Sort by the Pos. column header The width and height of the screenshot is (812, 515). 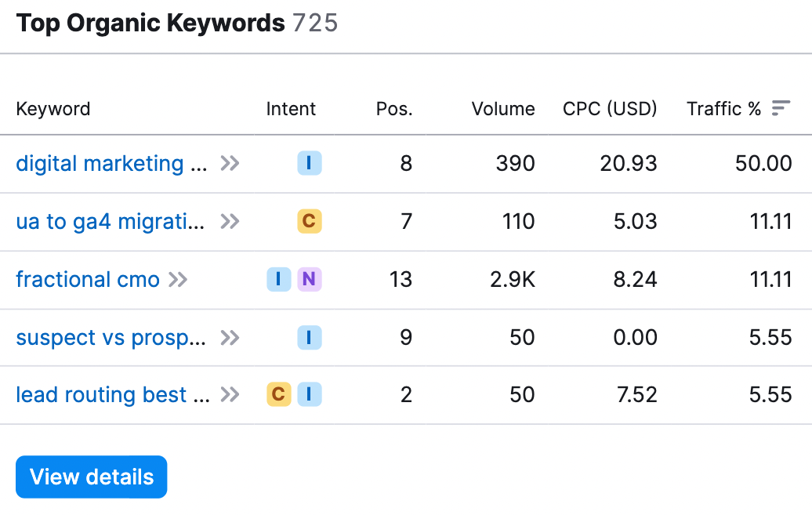point(393,109)
